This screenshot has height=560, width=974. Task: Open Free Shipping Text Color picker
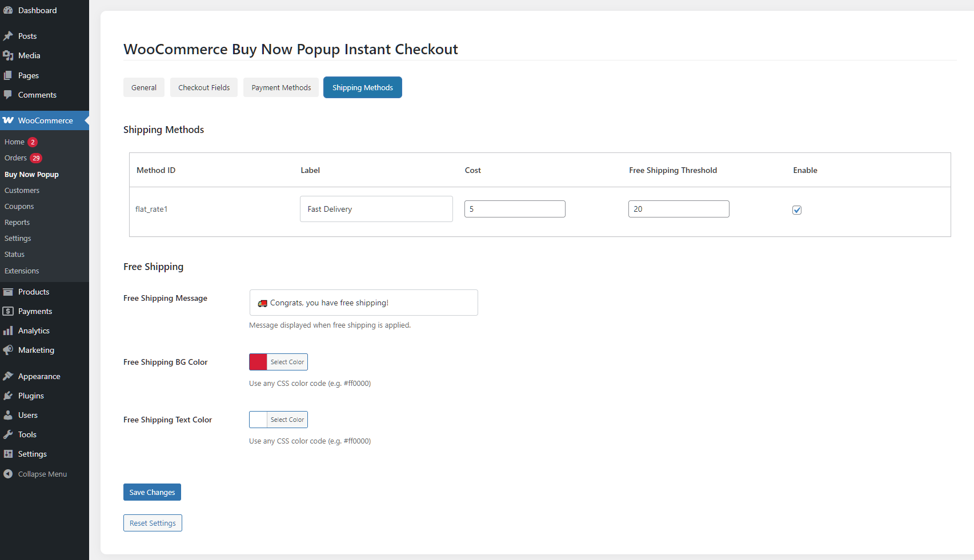click(x=287, y=420)
